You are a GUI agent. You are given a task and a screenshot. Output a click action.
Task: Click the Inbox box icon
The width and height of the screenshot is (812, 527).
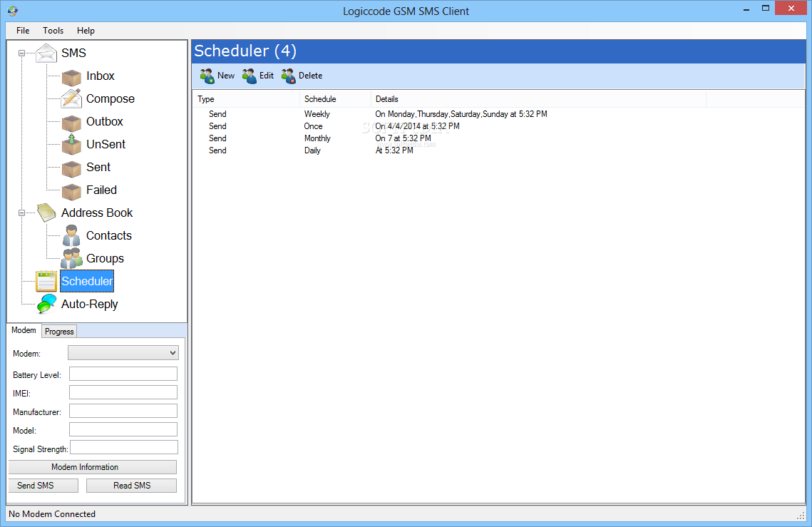coord(71,77)
